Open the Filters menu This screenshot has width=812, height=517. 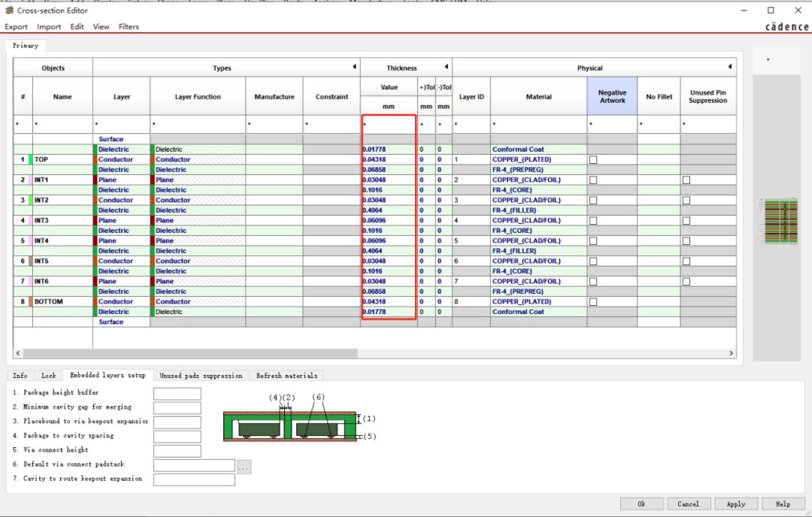(x=129, y=27)
